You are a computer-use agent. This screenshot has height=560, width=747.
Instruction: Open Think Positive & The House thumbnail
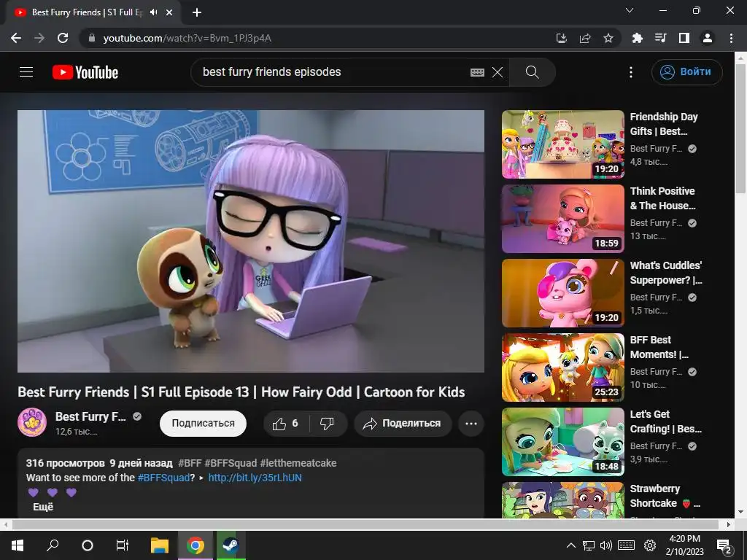click(562, 219)
